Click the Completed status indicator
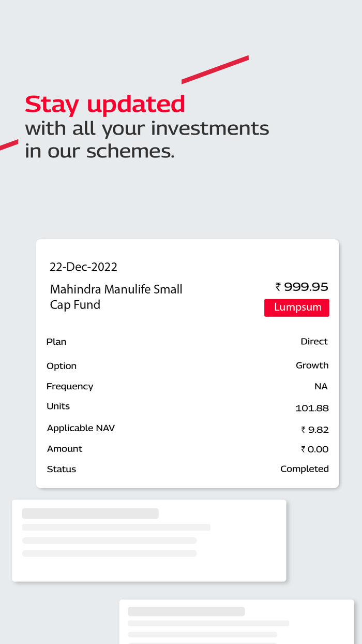The image size is (362, 644). click(305, 469)
